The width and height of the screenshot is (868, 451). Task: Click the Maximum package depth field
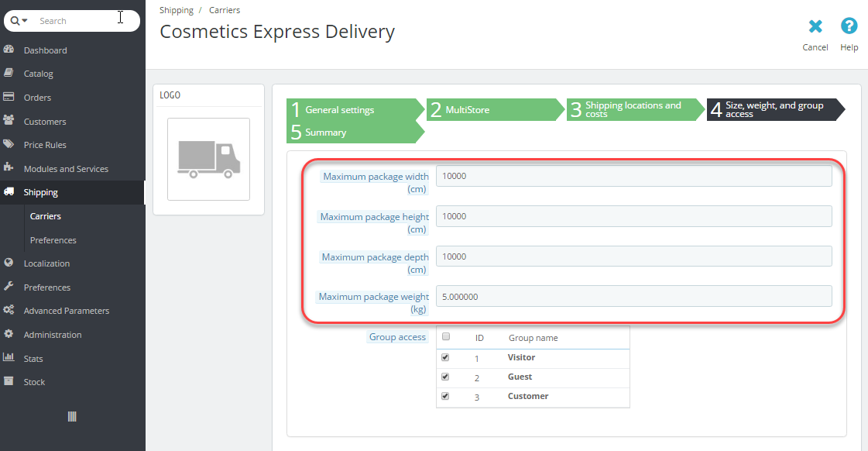pos(634,256)
